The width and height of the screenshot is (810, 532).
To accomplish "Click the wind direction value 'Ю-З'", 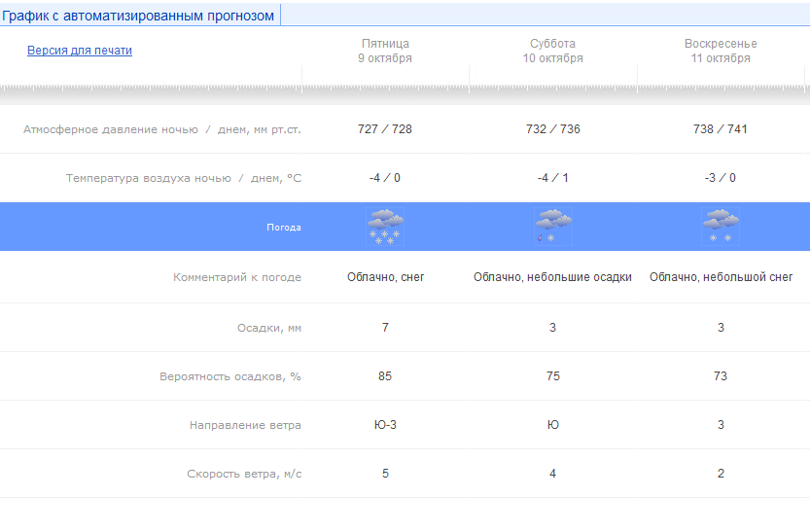I will (x=385, y=425).
